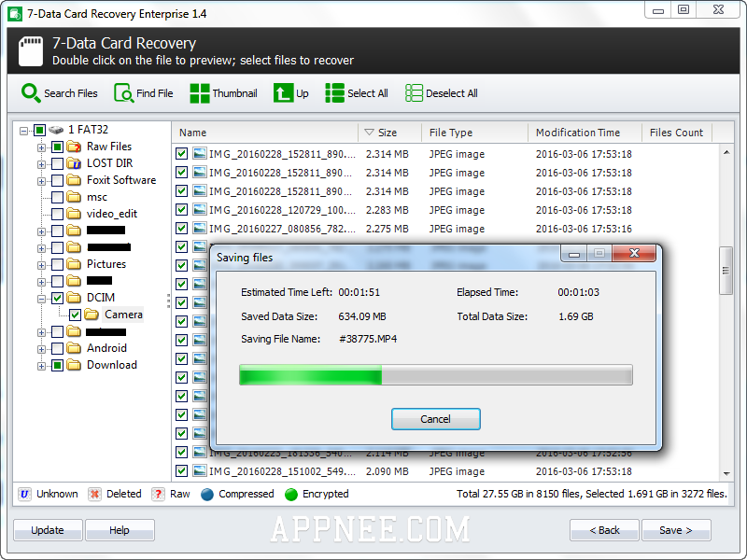Click the video_edit folder icon
The image size is (747, 560).
click(x=74, y=214)
